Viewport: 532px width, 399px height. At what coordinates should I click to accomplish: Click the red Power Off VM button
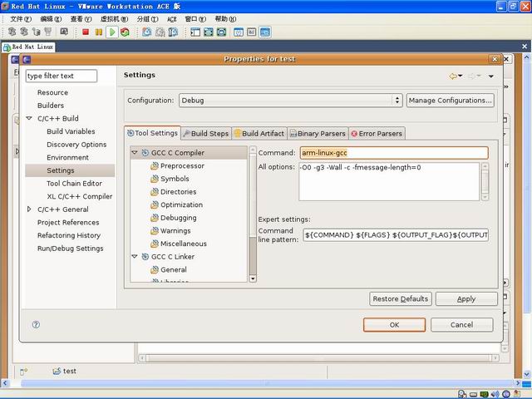(x=86, y=32)
